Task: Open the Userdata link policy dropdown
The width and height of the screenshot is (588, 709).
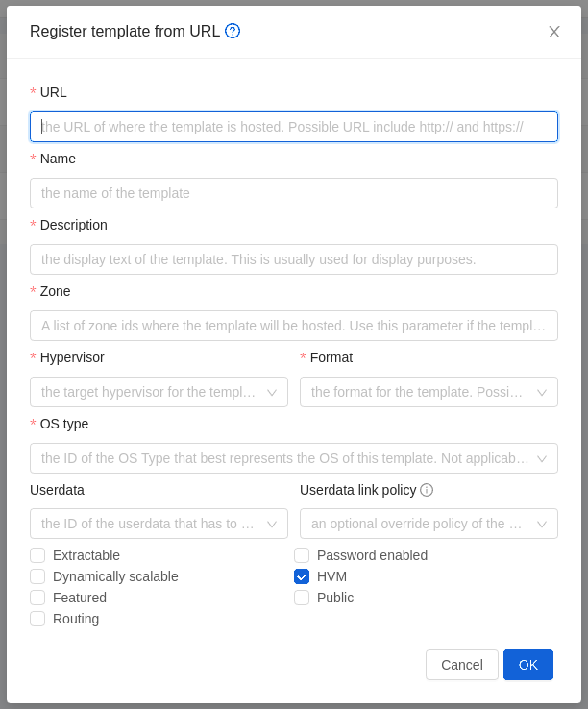Action: (x=429, y=524)
